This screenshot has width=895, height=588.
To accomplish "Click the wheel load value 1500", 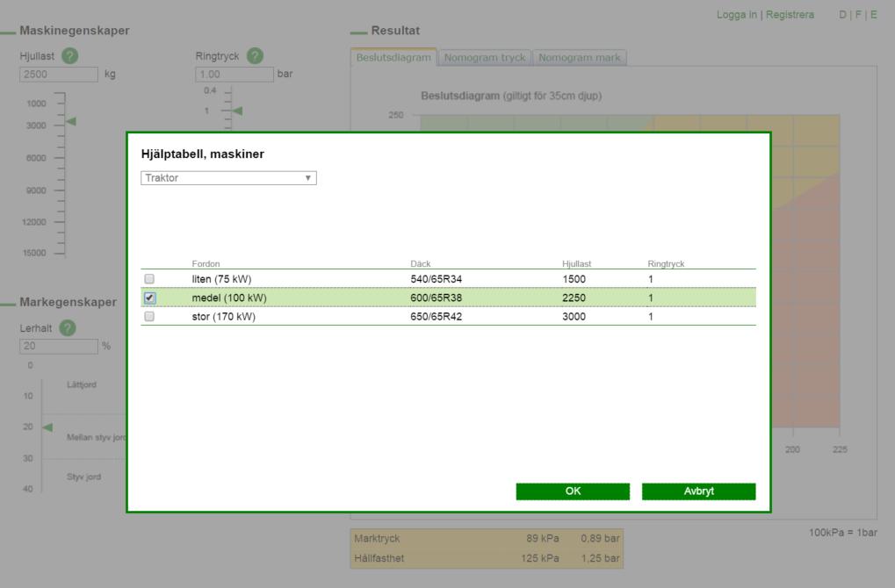I will point(574,279).
